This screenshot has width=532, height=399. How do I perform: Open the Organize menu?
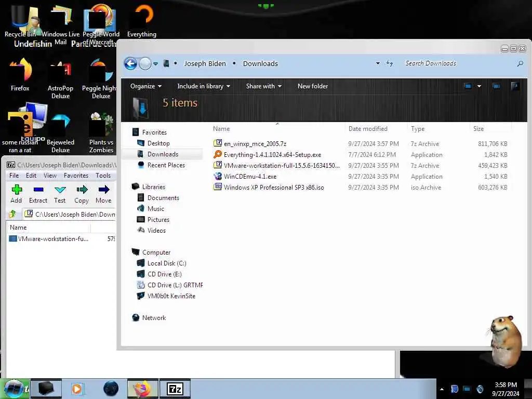point(146,86)
